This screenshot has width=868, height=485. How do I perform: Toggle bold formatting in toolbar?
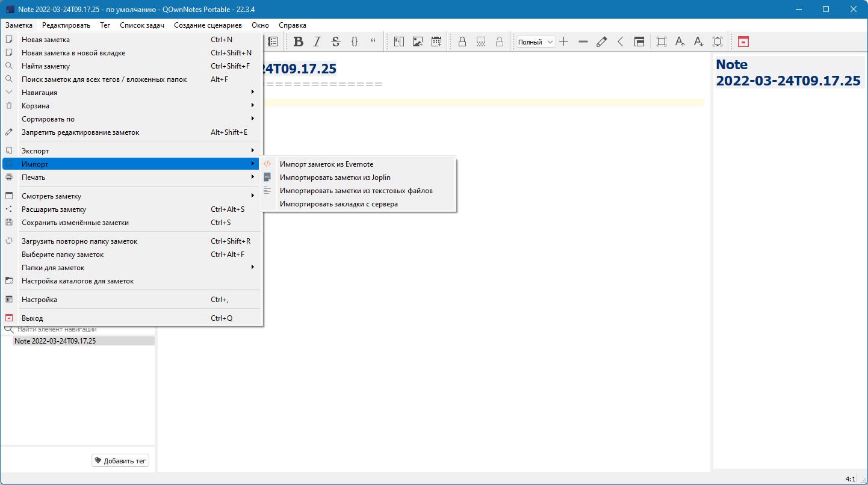(298, 42)
